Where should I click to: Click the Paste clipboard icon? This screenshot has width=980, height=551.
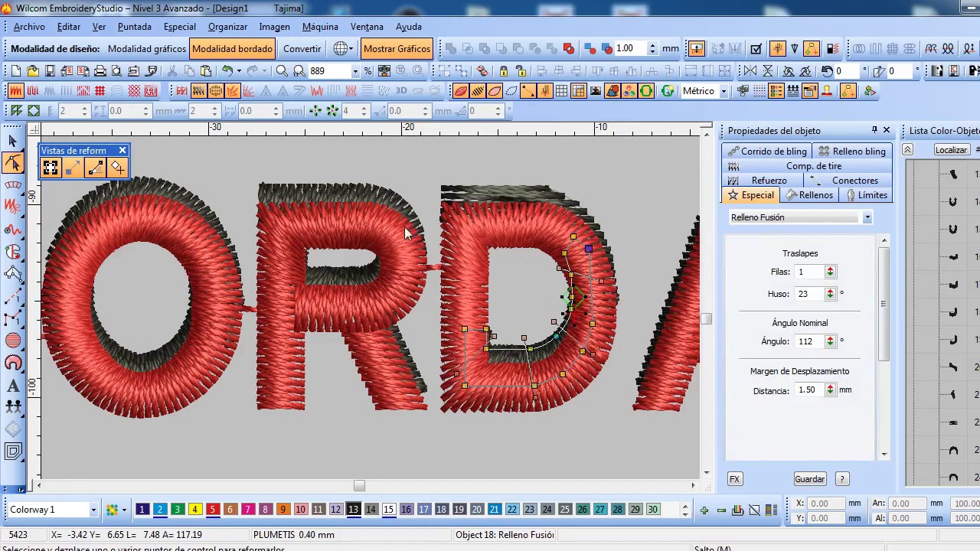tap(206, 70)
